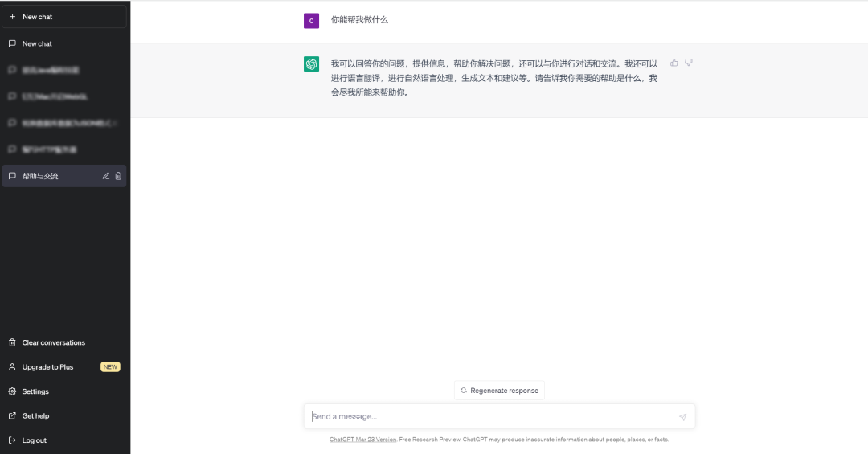Screen dimensions: 868x454
Task: Rename the 帮助与交流 chat with pencil icon
Action: click(106, 176)
